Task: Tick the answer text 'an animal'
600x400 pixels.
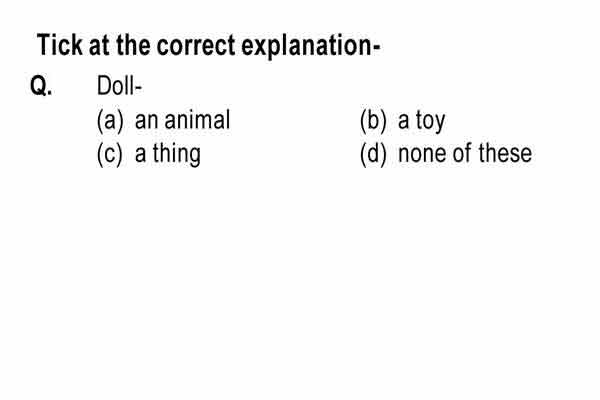Action: coord(183,120)
